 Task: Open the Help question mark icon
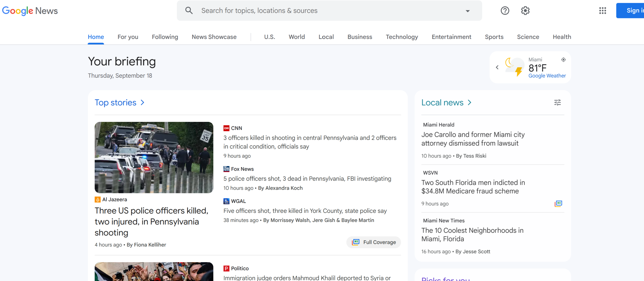click(505, 11)
